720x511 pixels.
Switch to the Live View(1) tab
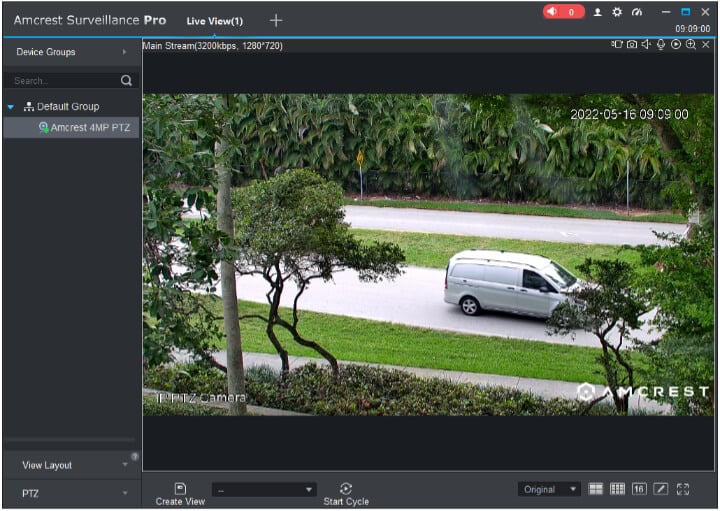tap(214, 21)
